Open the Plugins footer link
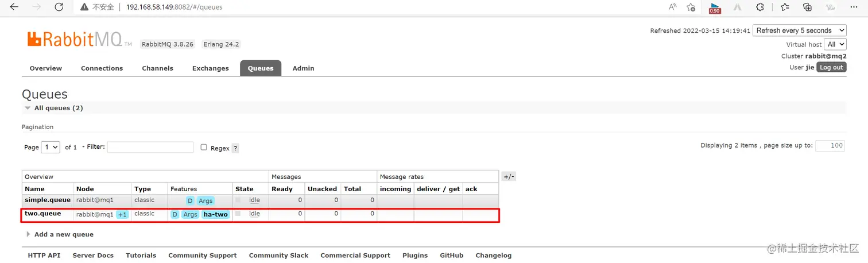 415,256
